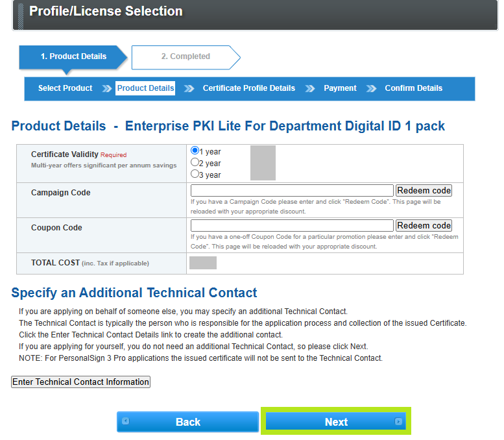
Task: Go to Select Product breadcrumb step
Action: 65,88
